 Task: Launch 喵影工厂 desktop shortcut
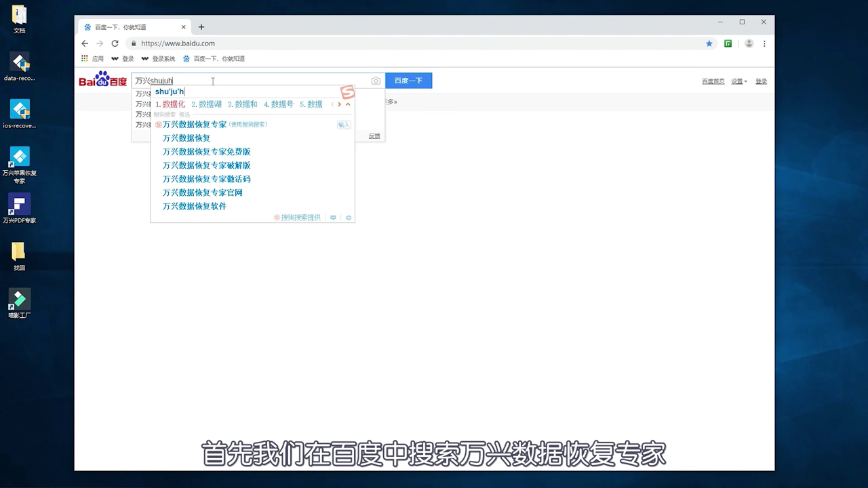pos(19,304)
